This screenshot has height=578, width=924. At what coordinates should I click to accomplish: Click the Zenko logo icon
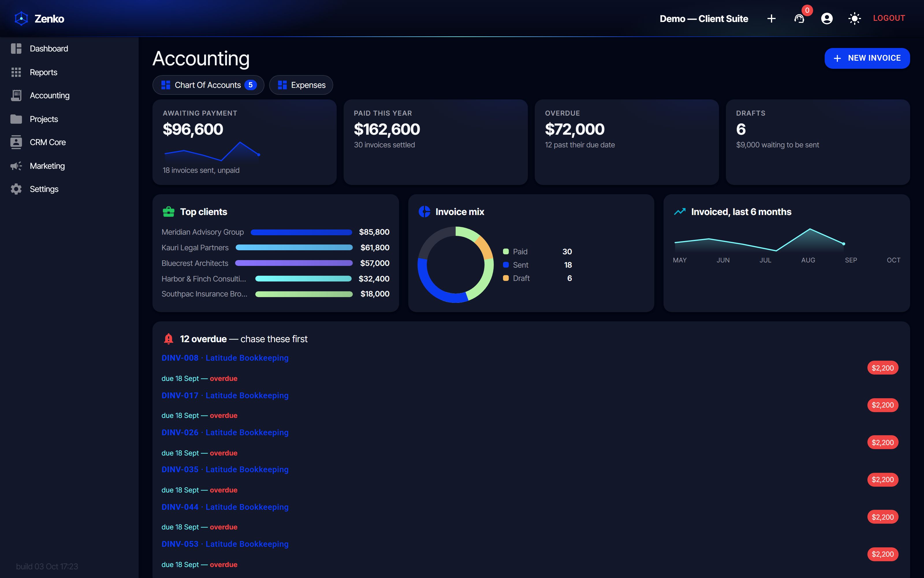(21, 18)
